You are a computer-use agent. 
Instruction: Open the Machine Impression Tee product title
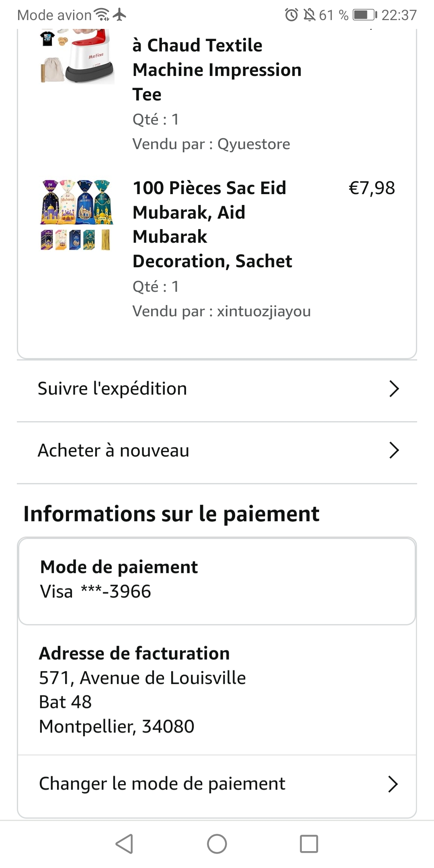[217, 70]
